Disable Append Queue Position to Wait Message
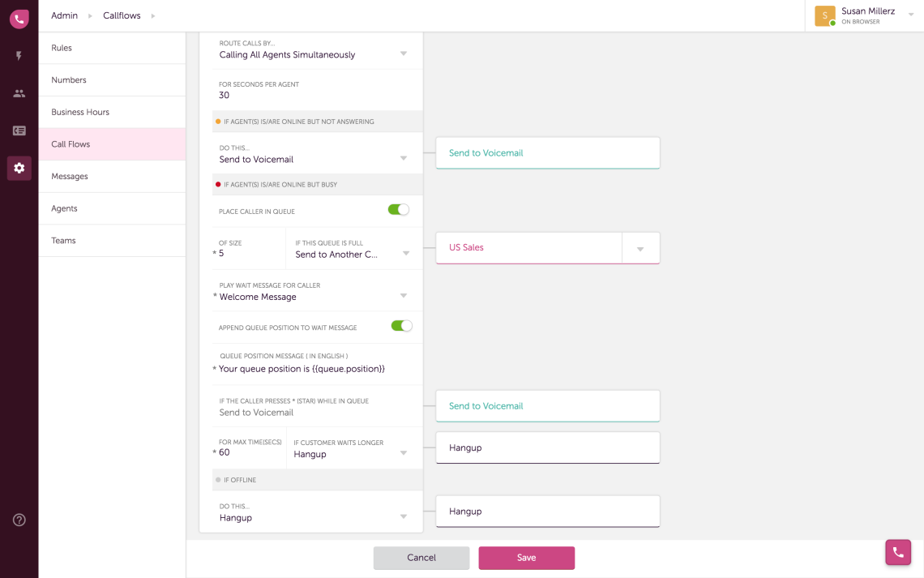The image size is (924, 578). [401, 326]
